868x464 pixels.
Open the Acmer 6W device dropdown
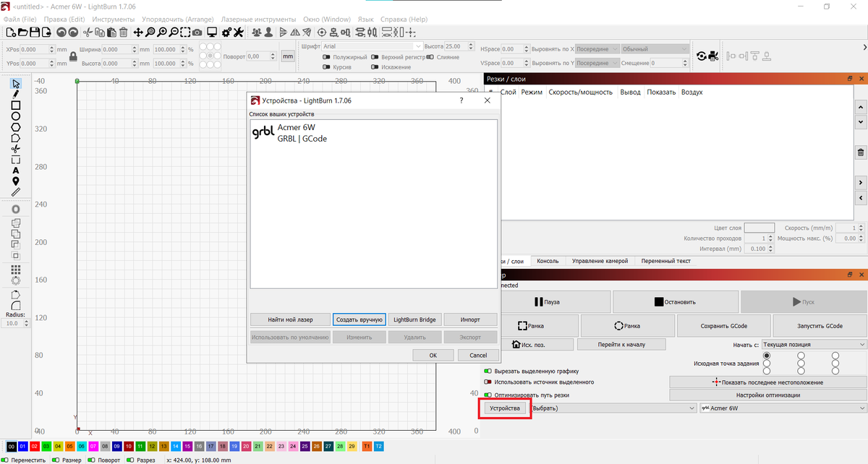point(783,408)
